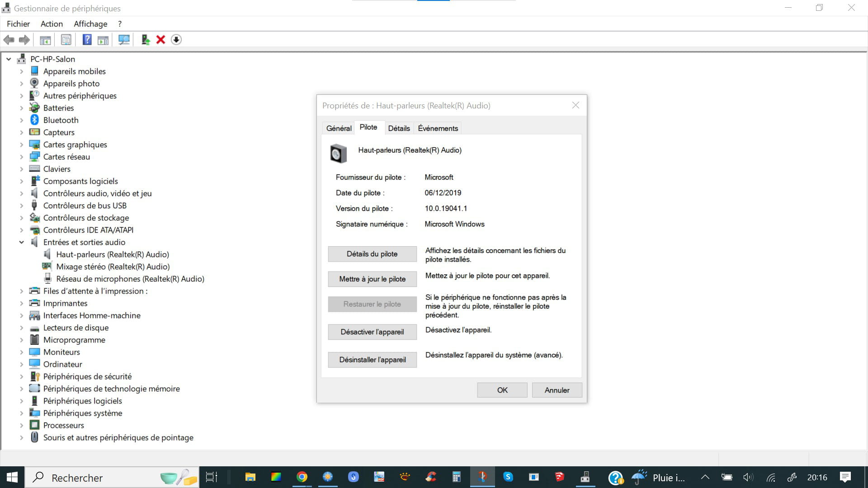This screenshot has height=488, width=868.
Task: Expand the Processeurs category
Action: [x=21, y=425]
